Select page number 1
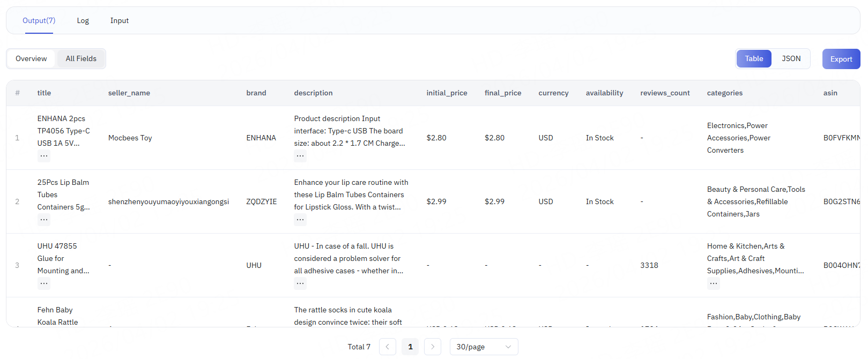The width and height of the screenshot is (868, 359). (410, 347)
